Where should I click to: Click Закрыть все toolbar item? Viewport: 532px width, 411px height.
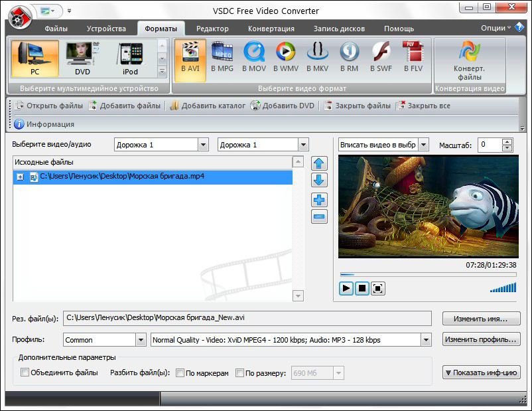[x=423, y=106]
